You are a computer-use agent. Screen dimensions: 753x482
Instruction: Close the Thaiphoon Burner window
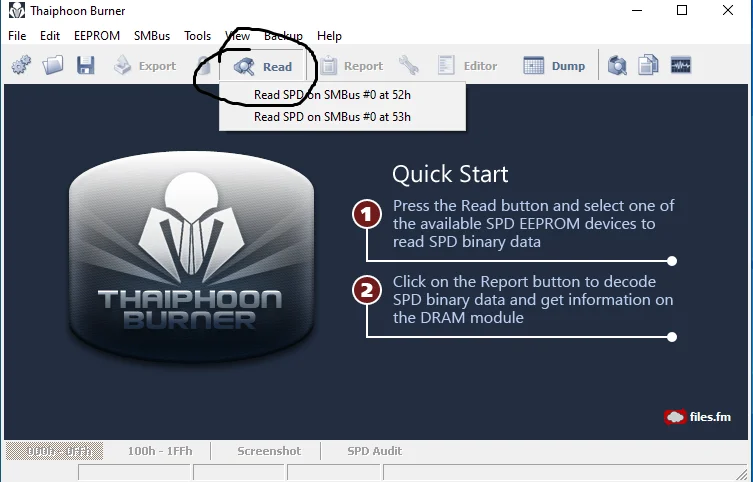pyautogui.click(x=728, y=10)
